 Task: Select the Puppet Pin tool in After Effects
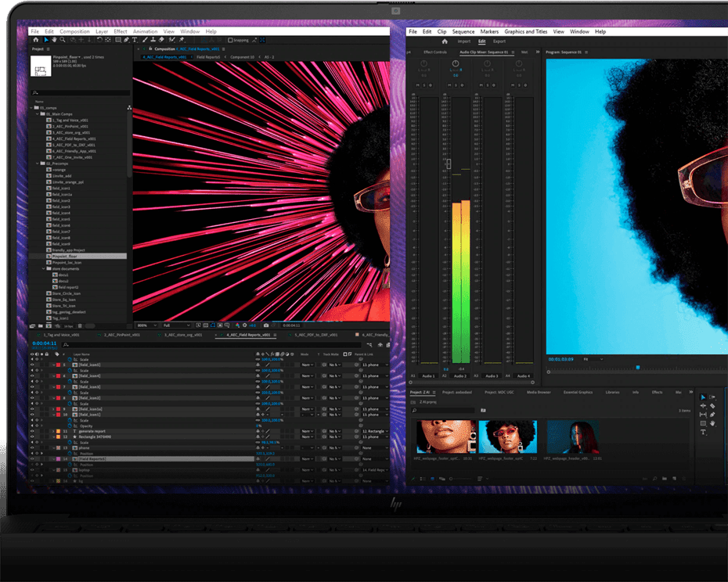[182, 40]
